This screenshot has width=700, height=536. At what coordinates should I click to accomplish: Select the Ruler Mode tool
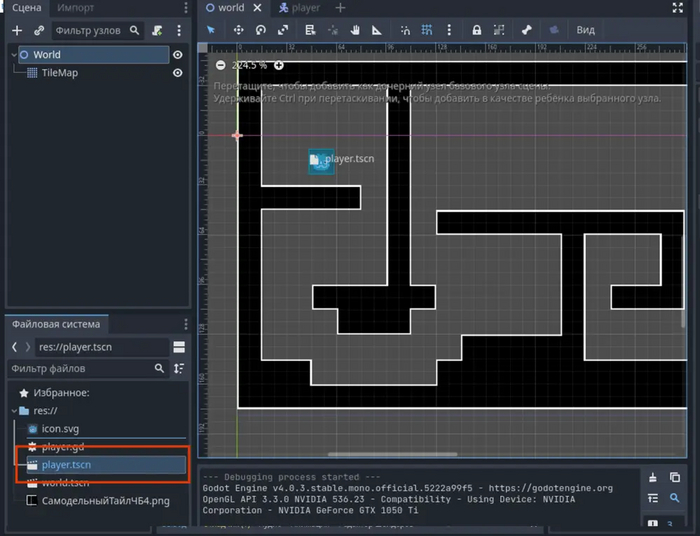376,30
